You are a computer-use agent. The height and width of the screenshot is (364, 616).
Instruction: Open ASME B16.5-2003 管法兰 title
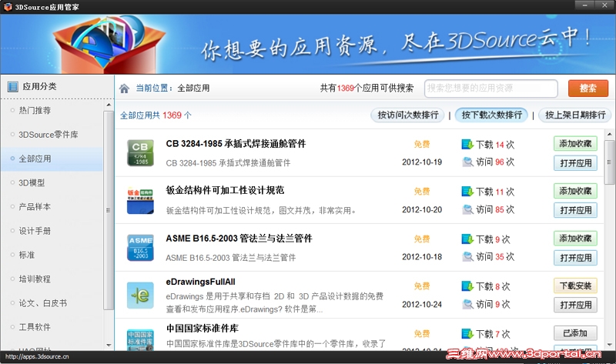pyautogui.click(x=239, y=239)
